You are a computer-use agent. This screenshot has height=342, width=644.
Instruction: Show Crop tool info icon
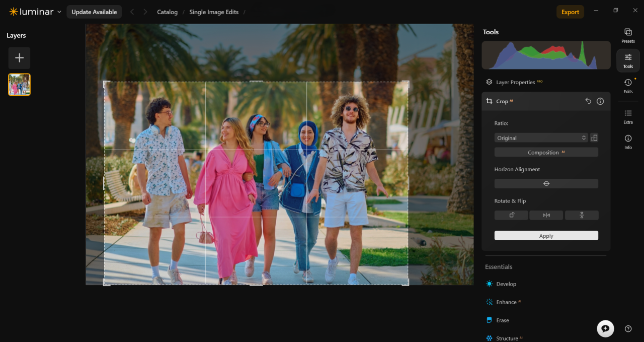click(600, 101)
